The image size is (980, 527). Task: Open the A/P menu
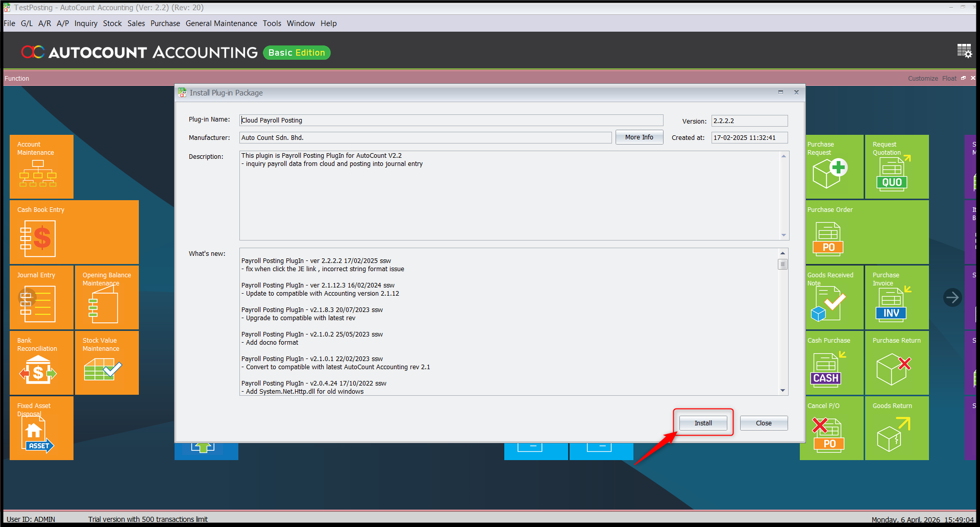(x=63, y=23)
